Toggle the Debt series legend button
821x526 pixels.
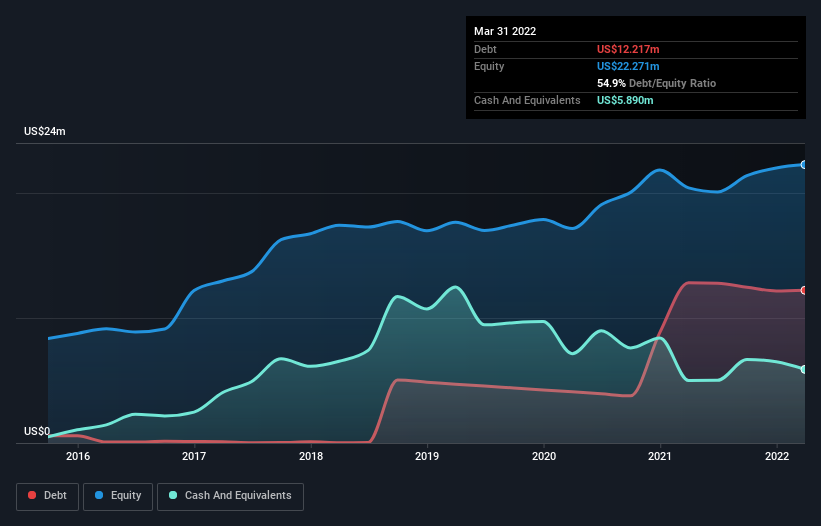coord(48,496)
